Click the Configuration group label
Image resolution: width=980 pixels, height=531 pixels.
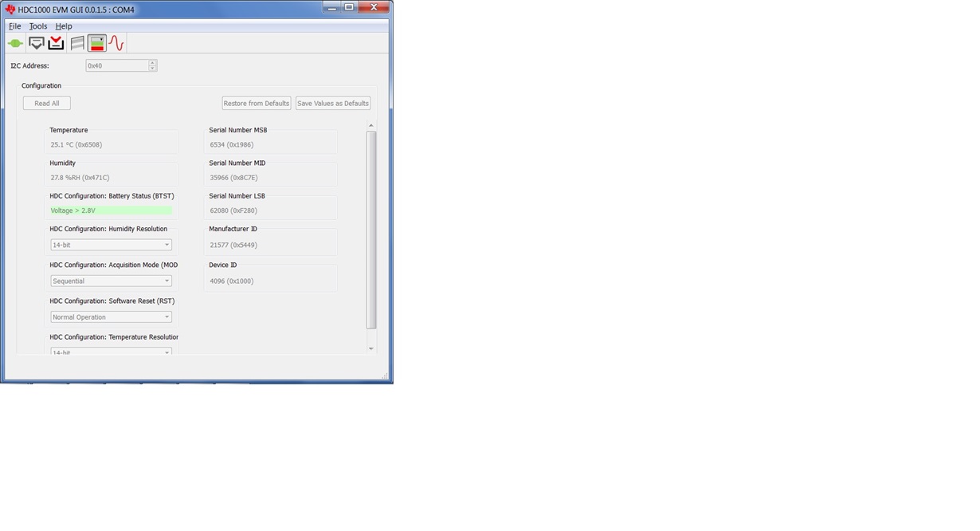click(x=41, y=85)
